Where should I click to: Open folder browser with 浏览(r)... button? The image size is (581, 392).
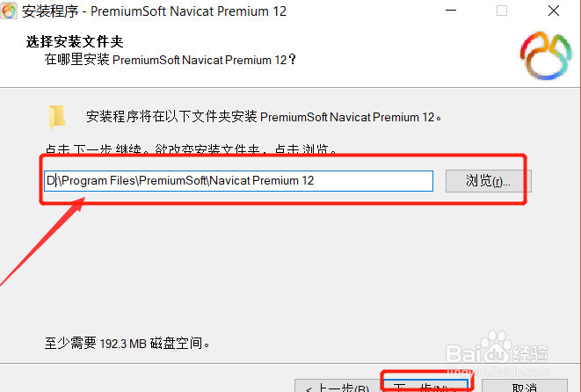point(489,181)
